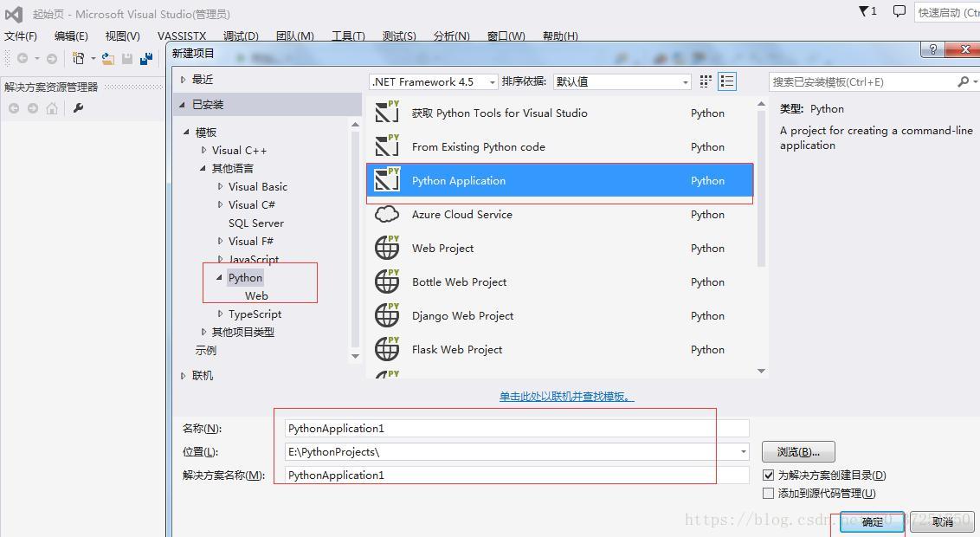
Task: Click the project name input field
Action: coord(516,428)
